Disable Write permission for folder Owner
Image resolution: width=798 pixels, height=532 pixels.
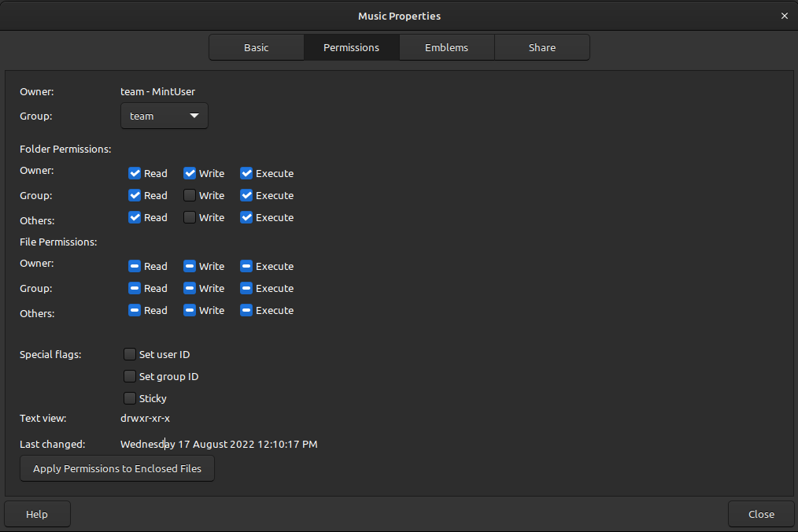click(189, 173)
